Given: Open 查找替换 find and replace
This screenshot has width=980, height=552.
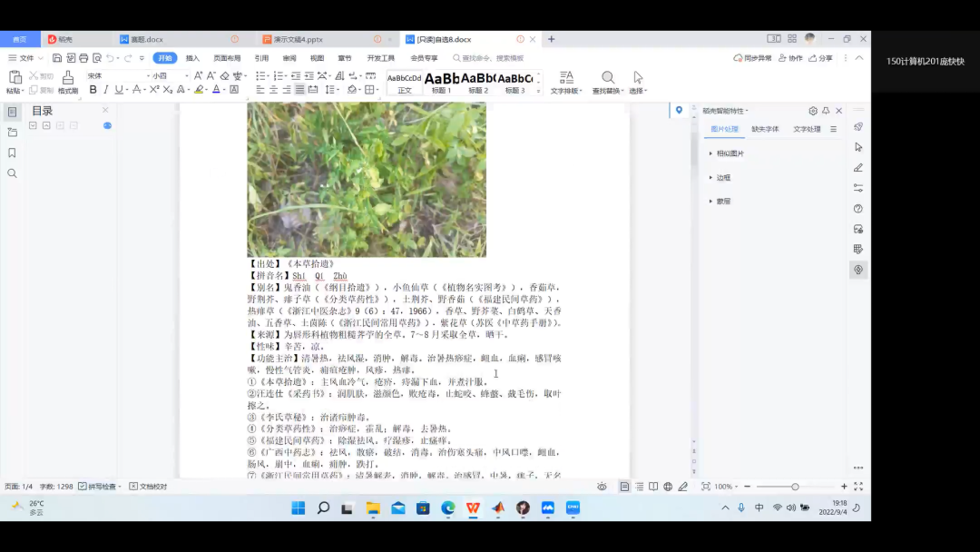Looking at the screenshot, I should pyautogui.click(x=607, y=83).
